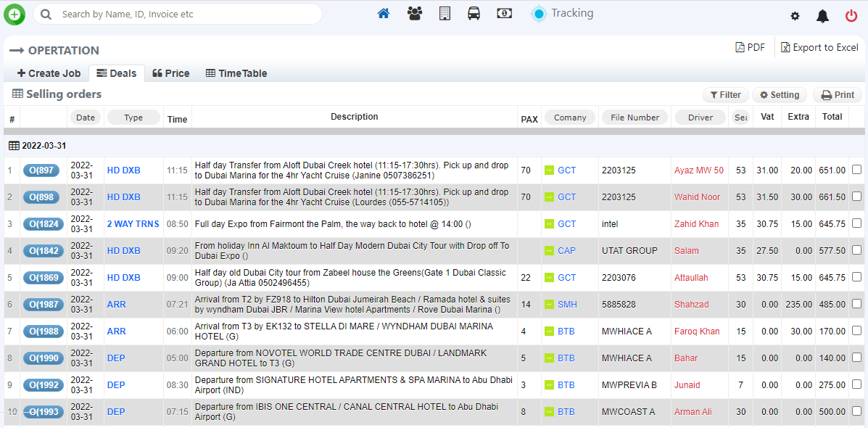Open the home dashboard icon
The height and width of the screenshot is (428, 868).
click(384, 14)
